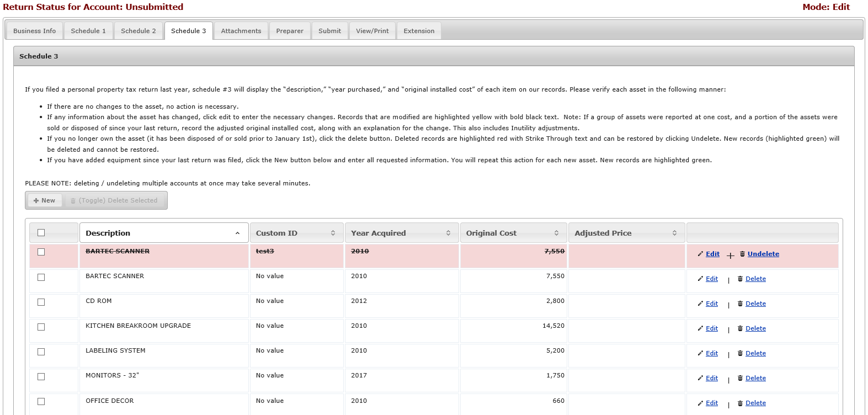Tick the checkbox for the CD ROM row

41,302
